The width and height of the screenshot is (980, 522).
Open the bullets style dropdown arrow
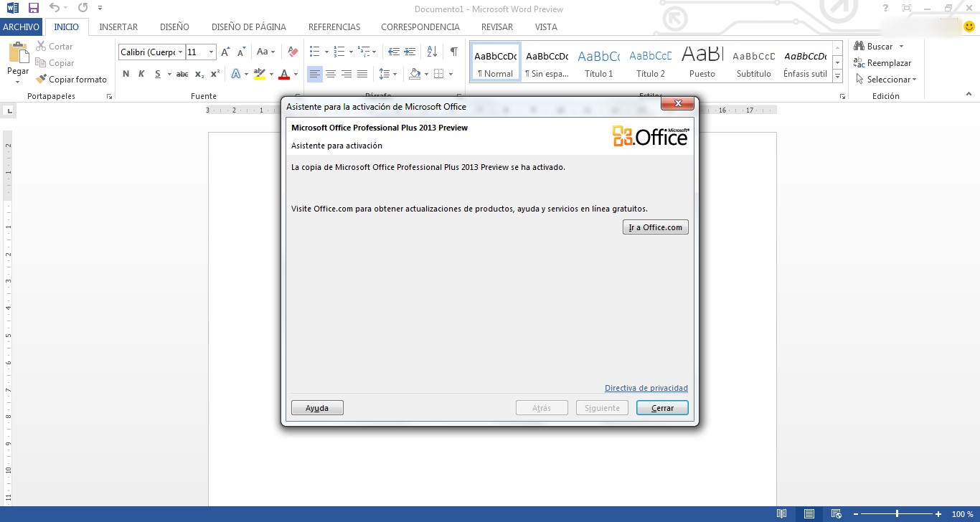326,52
